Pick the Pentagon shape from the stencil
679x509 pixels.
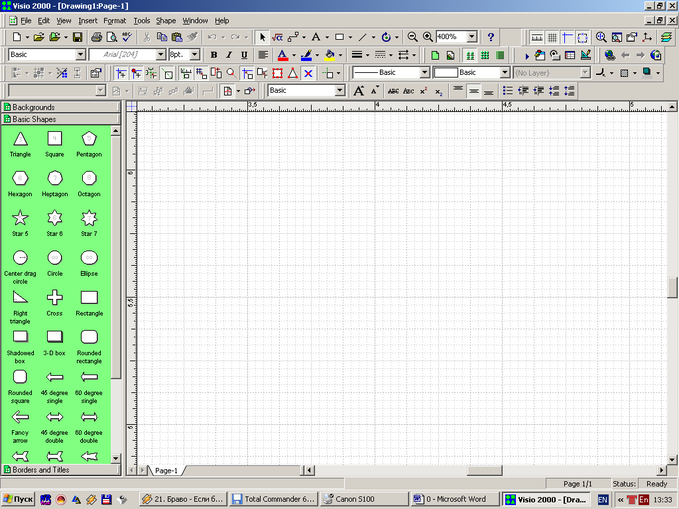(89, 139)
